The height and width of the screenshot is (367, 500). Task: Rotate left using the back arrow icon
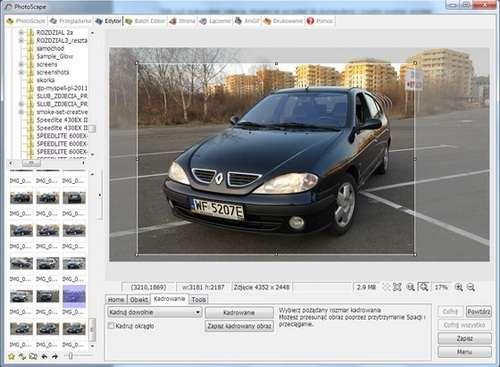pos(44,356)
